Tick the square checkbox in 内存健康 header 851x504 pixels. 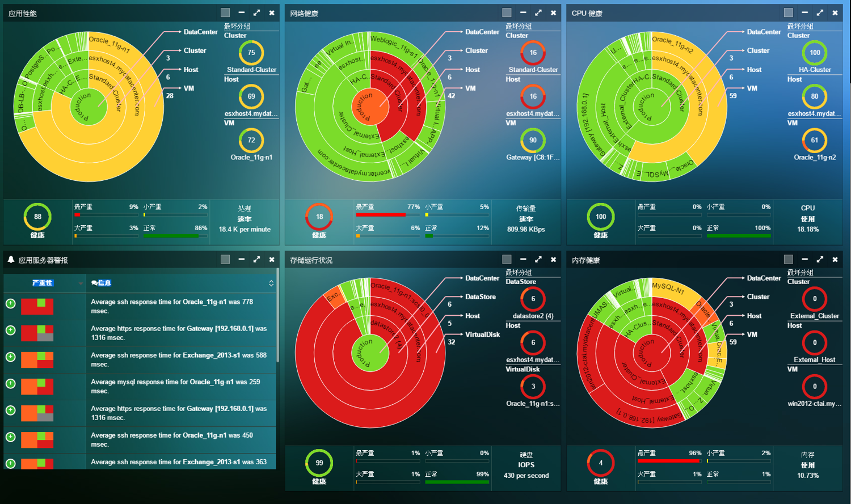point(789,259)
